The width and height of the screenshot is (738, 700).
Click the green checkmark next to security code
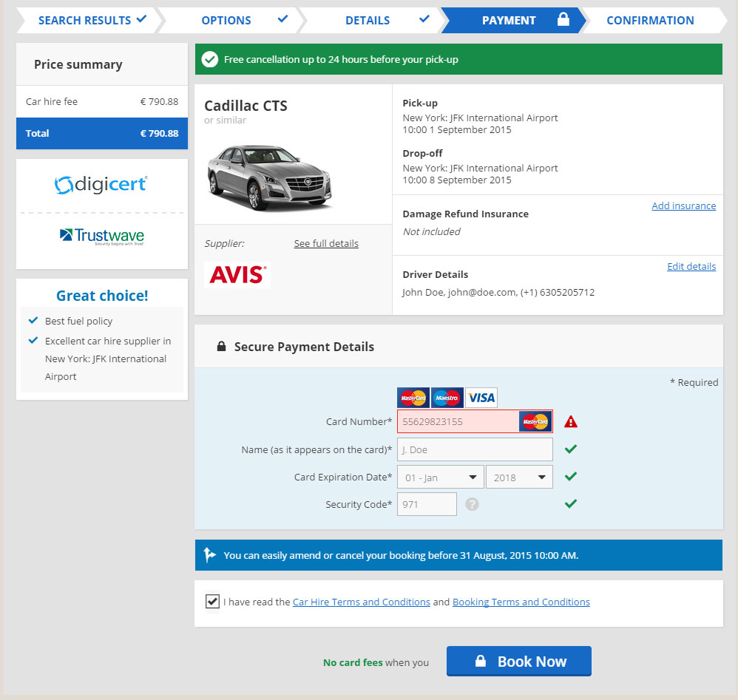[x=571, y=504]
